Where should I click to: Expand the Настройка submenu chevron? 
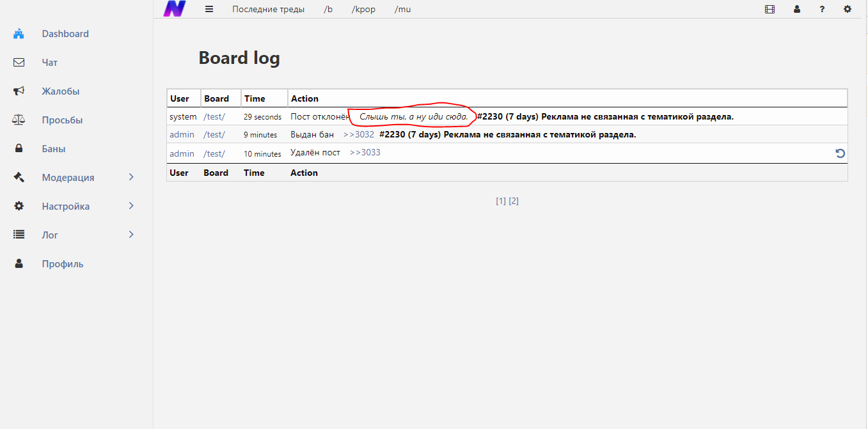(x=132, y=207)
